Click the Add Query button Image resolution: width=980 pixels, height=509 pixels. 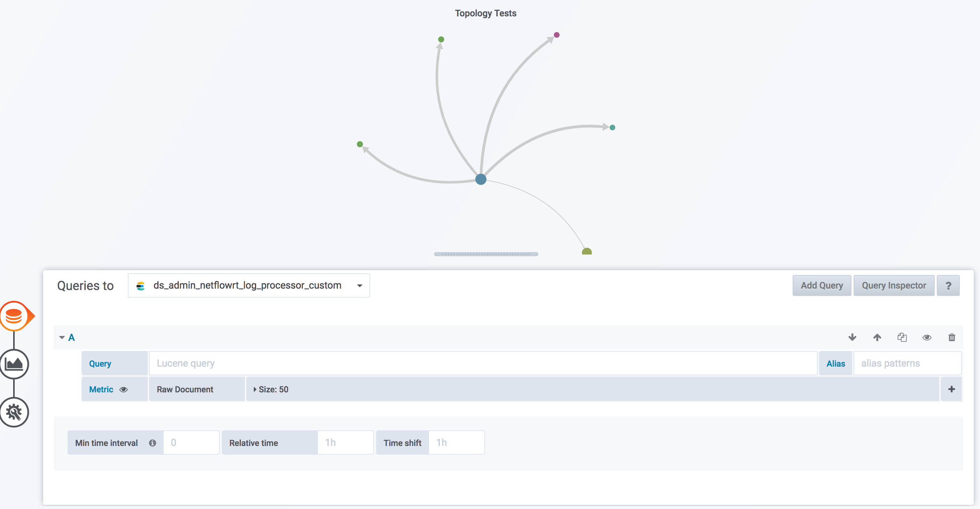pos(821,285)
